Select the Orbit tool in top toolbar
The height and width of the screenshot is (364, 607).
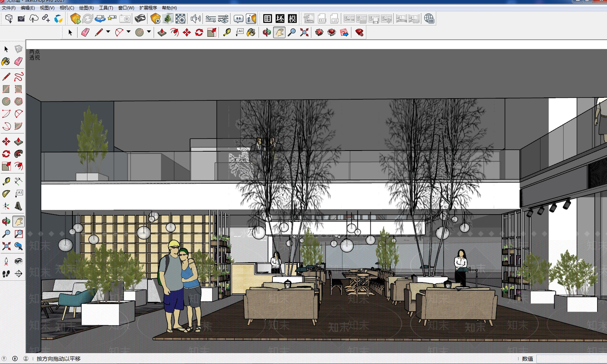pyautogui.click(x=267, y=33)
